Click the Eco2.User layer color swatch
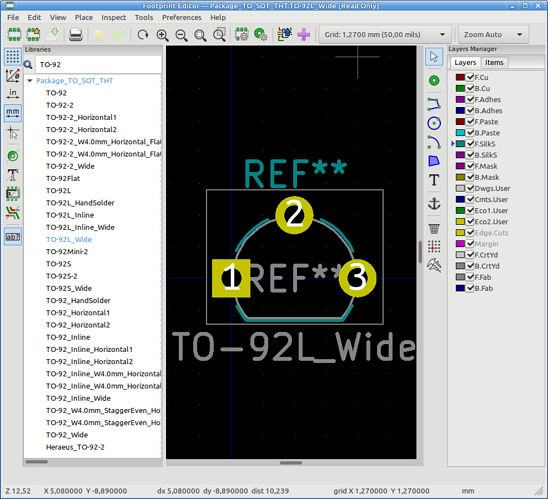548x499 pixels. point(460,222)
